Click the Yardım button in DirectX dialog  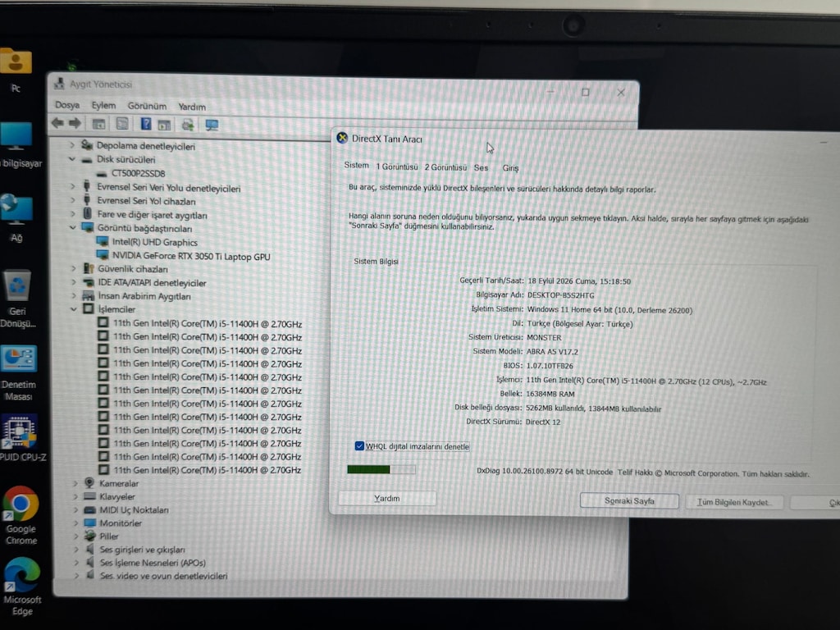tap(387, 498)
